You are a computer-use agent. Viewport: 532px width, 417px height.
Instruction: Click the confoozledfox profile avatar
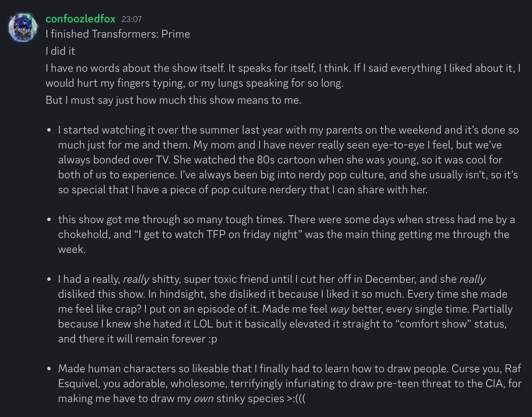(23, 27)
